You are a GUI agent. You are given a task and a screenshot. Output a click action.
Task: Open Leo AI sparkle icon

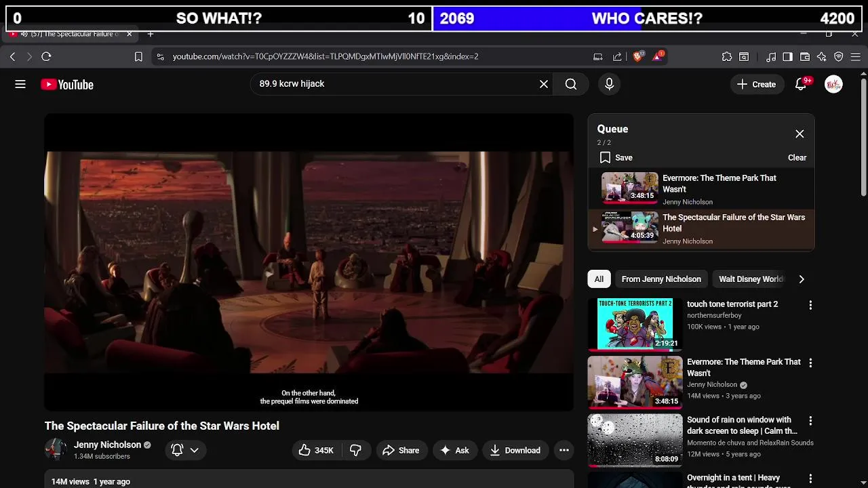pos(822,57)
